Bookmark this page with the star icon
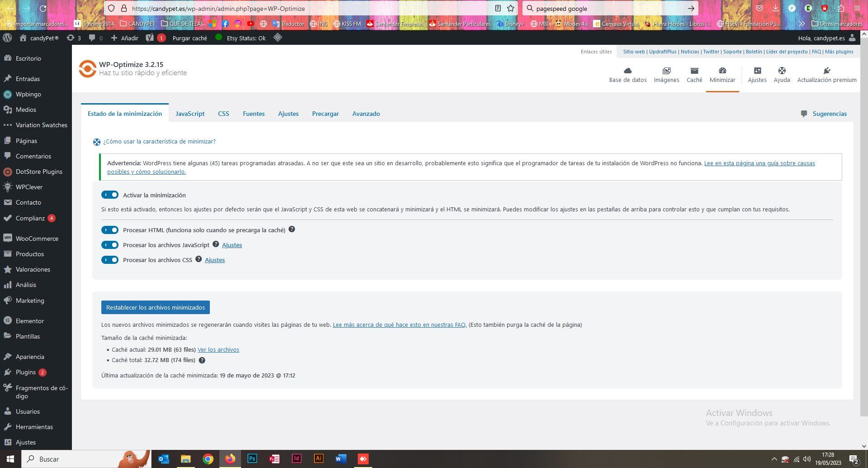This screenshot has width=868, height=468. point(511,8)
